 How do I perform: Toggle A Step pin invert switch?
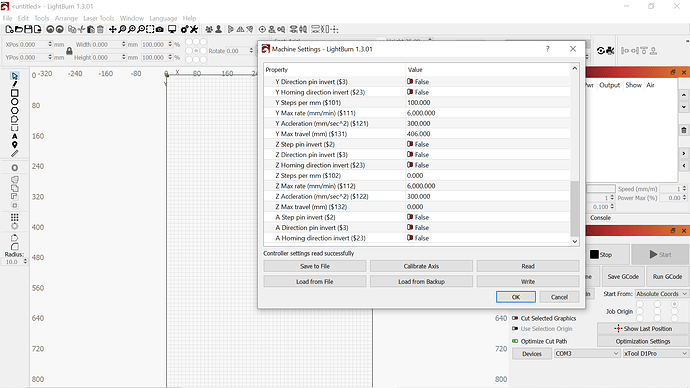[x=410, y=217]
